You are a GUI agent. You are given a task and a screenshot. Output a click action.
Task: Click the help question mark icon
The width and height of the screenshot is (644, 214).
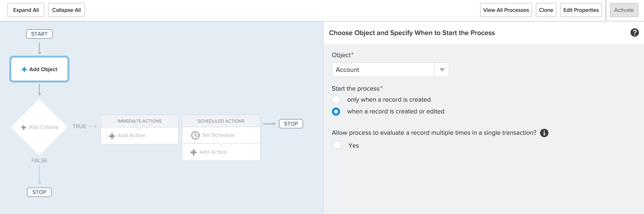(x=634, y=33)
